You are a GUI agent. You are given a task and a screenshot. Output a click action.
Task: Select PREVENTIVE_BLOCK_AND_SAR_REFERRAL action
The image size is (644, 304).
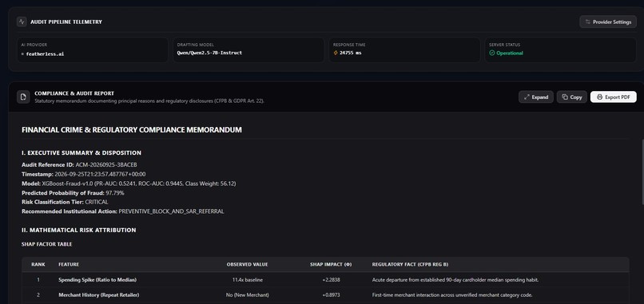(171, 211)
